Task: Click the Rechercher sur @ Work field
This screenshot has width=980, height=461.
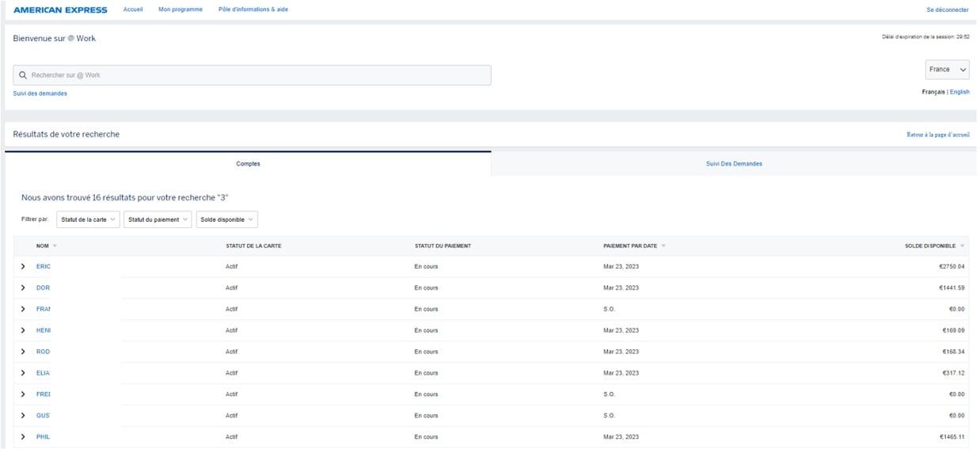Action: (253, 75)
